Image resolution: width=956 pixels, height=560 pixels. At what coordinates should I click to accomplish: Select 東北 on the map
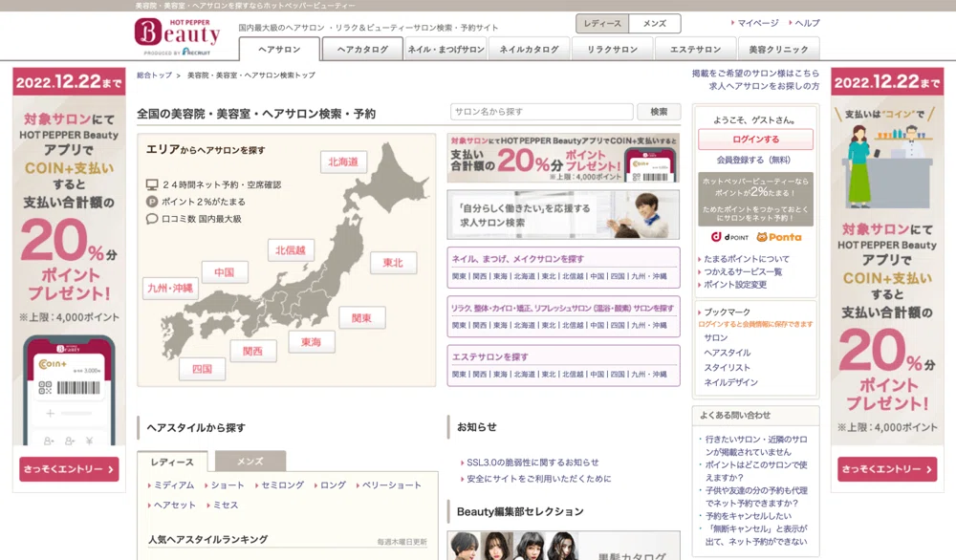(393, 263)
